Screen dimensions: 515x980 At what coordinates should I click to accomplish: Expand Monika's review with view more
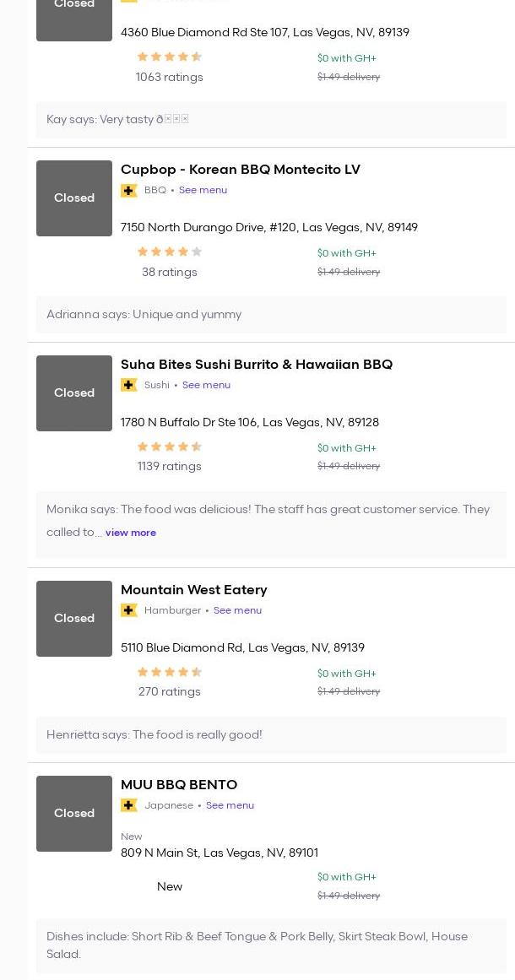tap(131, 533)
